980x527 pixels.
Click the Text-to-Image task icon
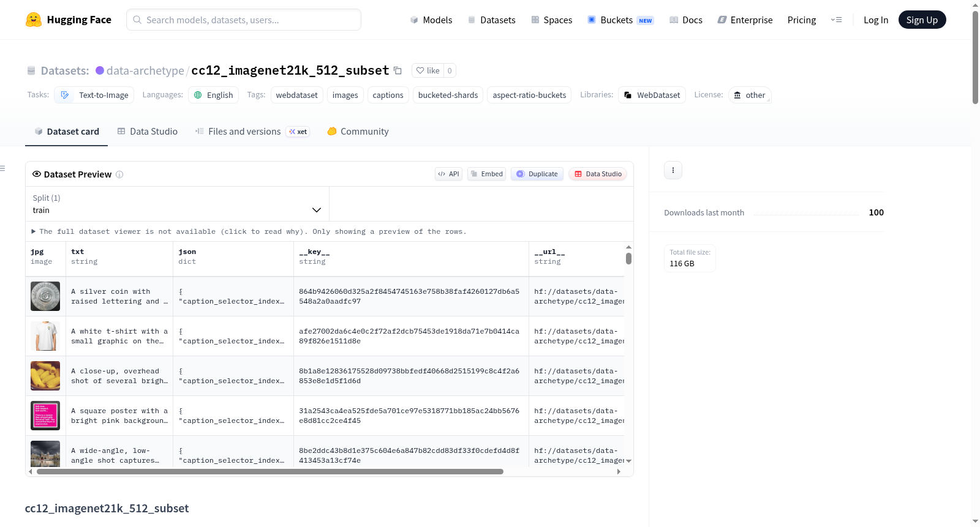tap(65, 95)
